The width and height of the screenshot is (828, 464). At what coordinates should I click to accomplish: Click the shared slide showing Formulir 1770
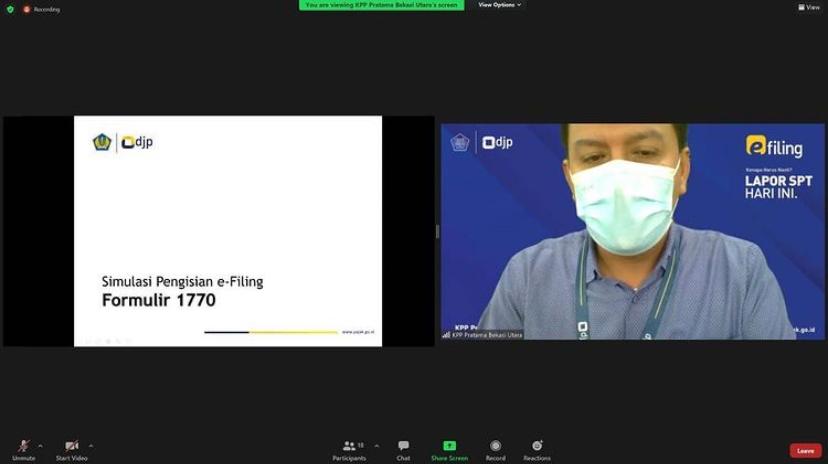(x=227, y=231)
